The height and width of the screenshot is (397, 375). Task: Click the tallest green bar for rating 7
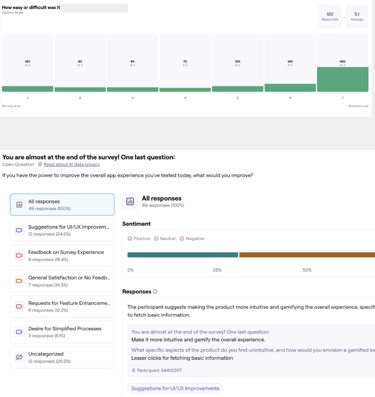click(343, 79)
